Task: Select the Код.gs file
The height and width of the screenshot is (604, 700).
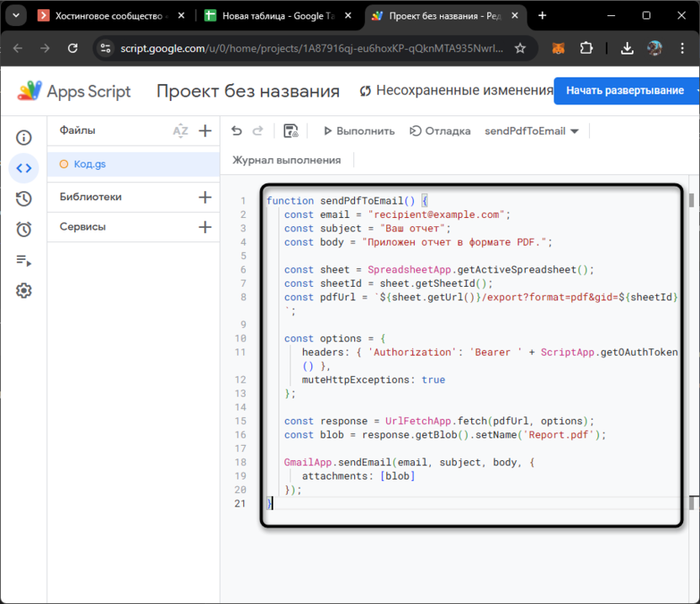Action: pyautogui.click(x=89, y=164)
